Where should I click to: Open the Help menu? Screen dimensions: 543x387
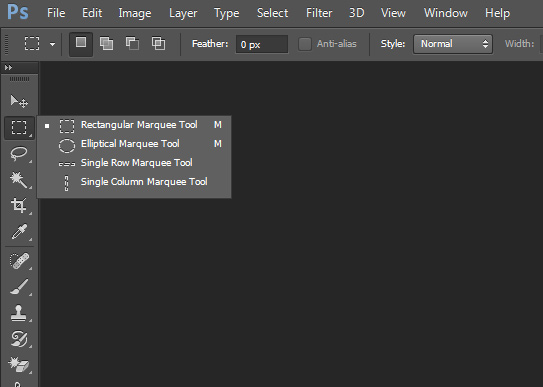click(497, 14)
